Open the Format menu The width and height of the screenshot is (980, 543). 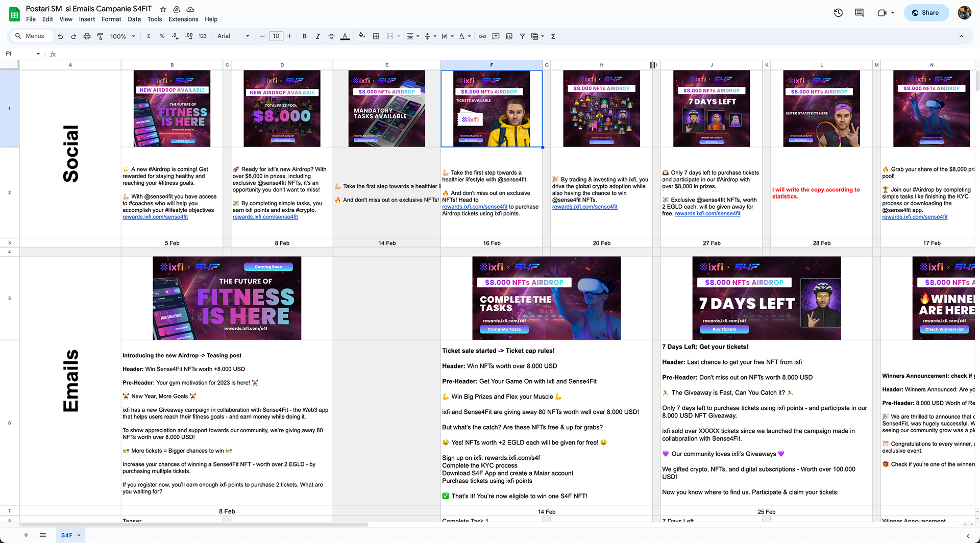(x=111, y=19)
